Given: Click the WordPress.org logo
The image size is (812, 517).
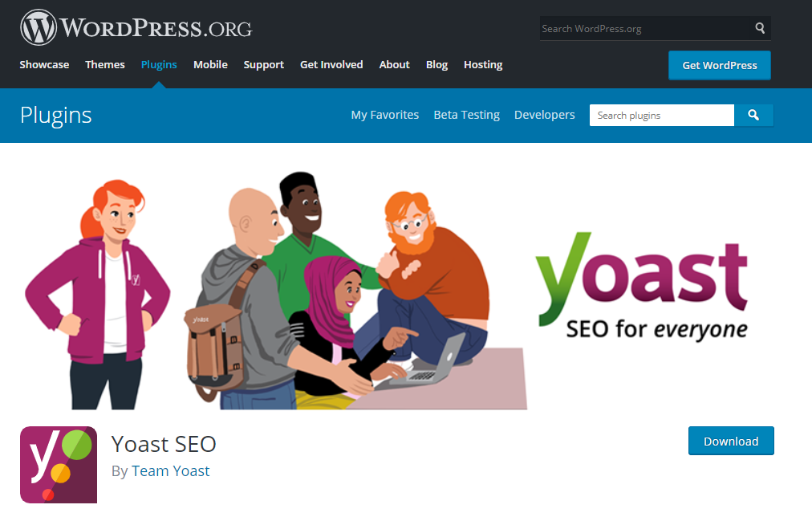Looking at the screenshot, I should 136,27.
